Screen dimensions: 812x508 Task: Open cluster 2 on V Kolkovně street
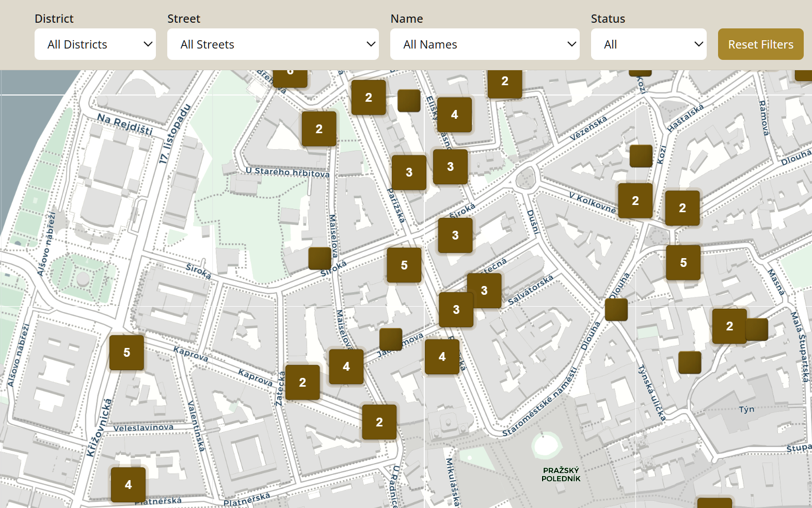click(635, 201)
